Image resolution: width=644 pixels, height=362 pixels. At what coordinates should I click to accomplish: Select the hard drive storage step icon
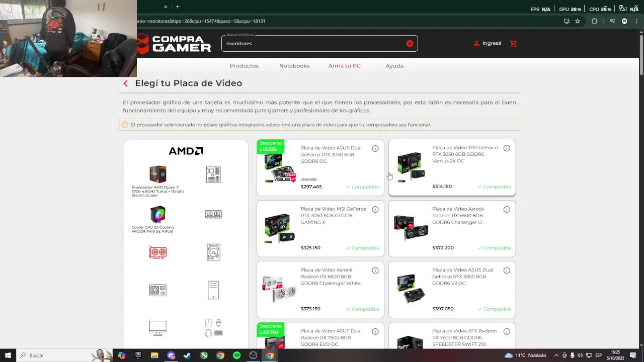point(213,252)
